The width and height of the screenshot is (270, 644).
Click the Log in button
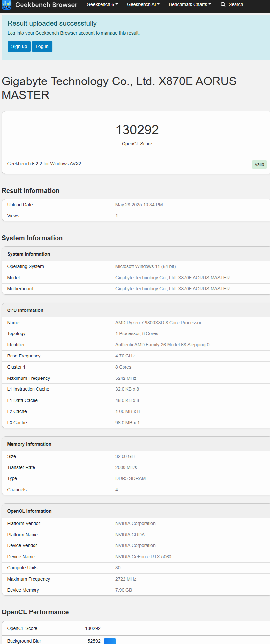coord(42,46)
